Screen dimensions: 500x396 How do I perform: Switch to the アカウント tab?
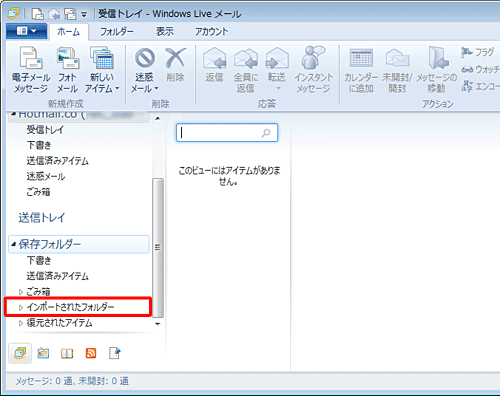(x=212, y=32)
